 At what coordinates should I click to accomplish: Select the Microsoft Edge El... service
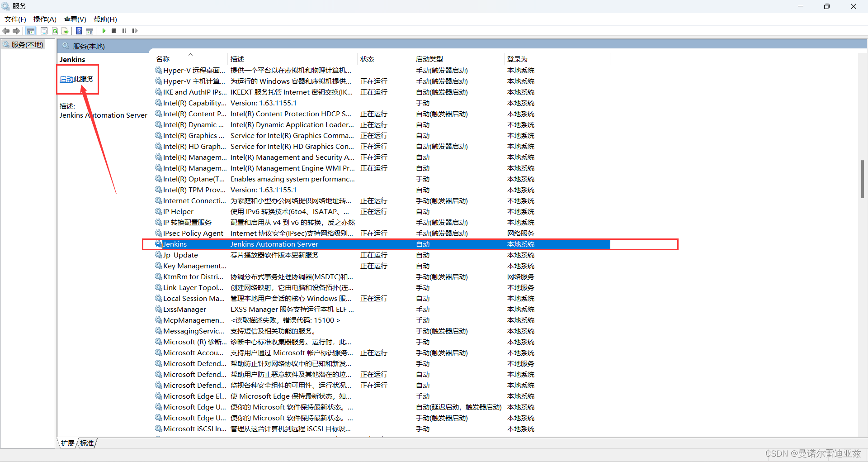click(x=382, y=396)
